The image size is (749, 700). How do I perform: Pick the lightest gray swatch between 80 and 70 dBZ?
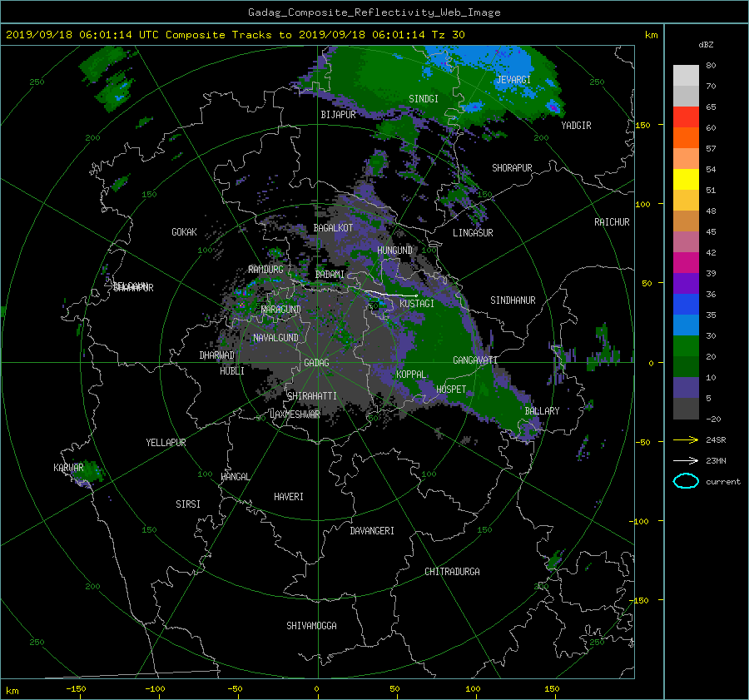click(x=686, y=75)
